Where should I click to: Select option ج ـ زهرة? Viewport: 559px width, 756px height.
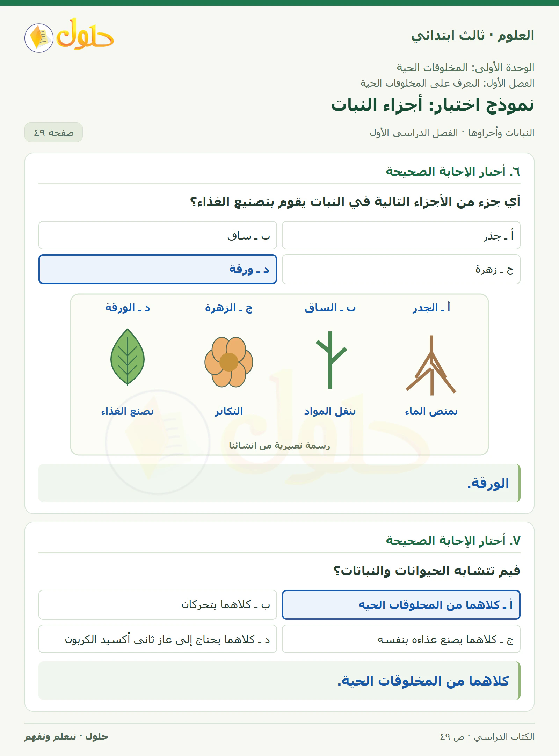click(401, 269)
